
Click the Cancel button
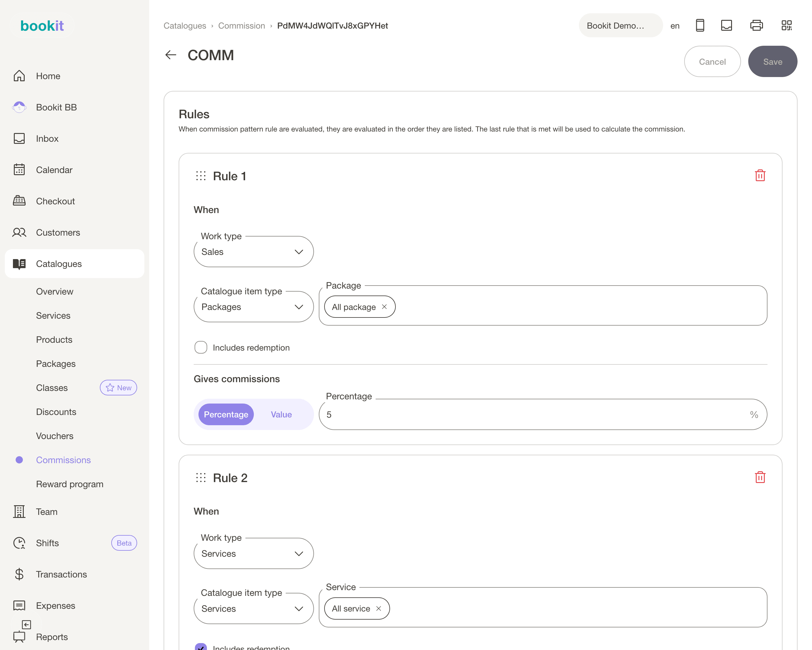coord(712,62)
